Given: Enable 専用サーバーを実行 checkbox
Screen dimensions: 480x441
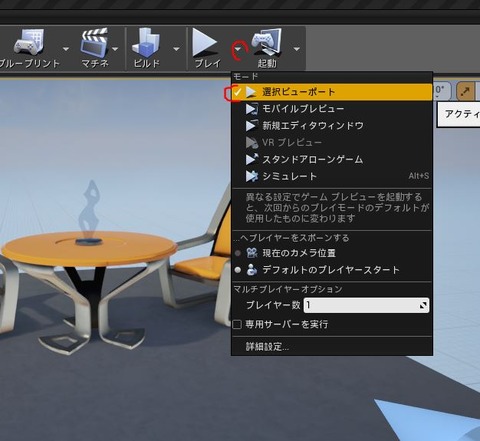Looking at the screenshot, I should [x=237, y=324].
